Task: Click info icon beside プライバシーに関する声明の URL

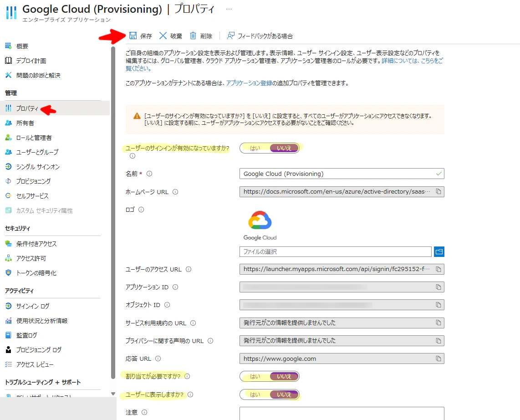Action: (x=210, y=341)
